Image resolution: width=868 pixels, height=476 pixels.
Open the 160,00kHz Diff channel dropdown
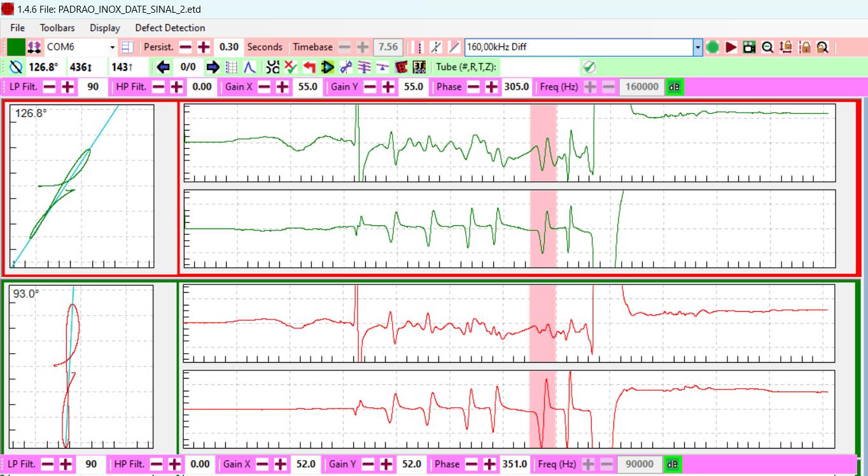(697, 47)
